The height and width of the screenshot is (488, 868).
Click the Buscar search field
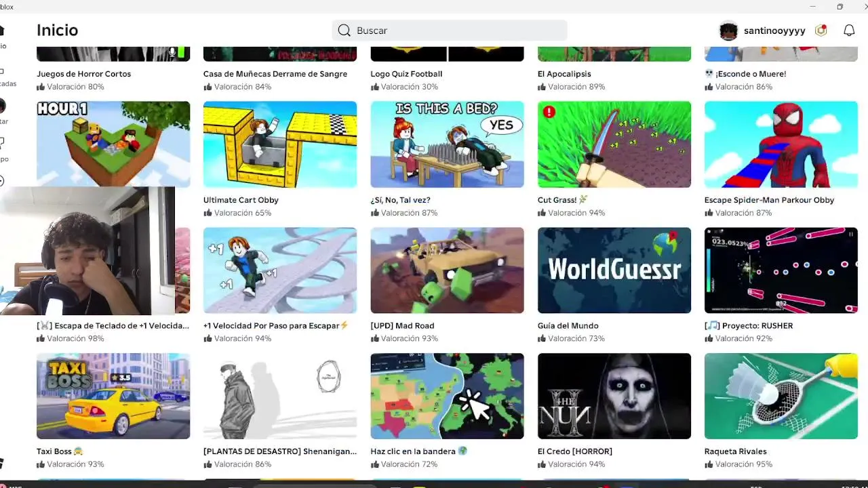pos(450,30)
